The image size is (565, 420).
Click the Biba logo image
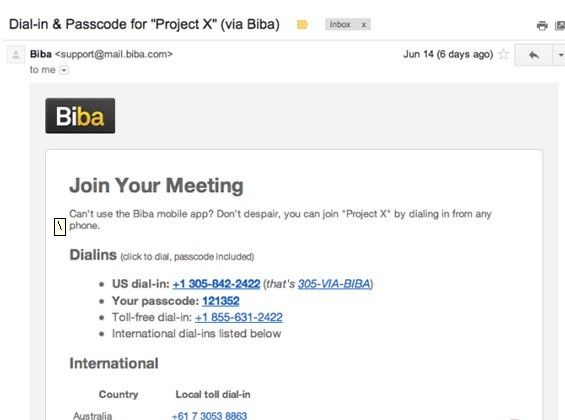point(80,116)
